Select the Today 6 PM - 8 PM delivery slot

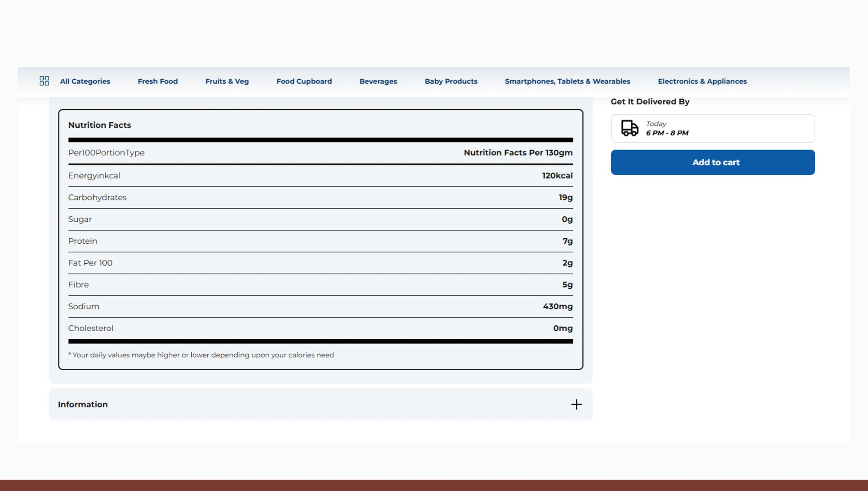[713, 129]
